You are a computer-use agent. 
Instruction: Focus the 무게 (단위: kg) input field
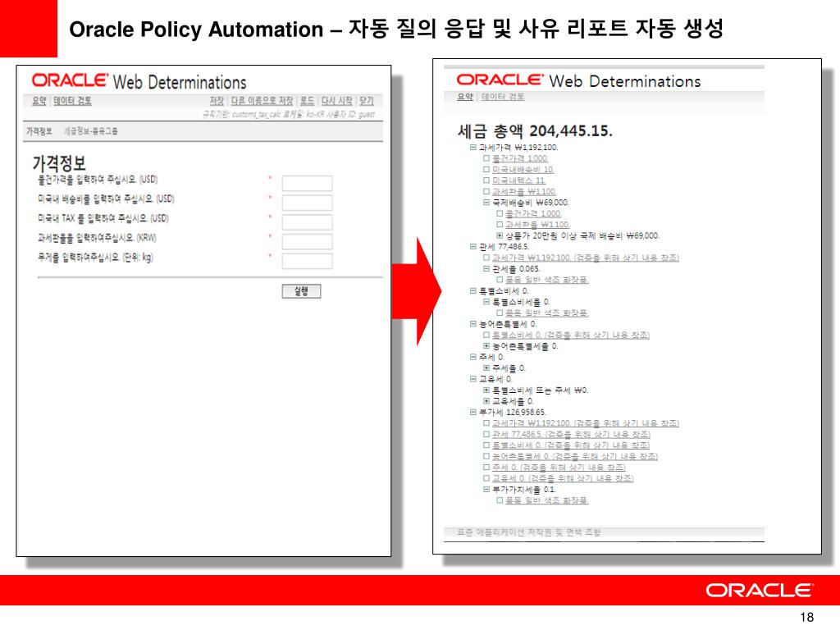click(x=307, y=261)
